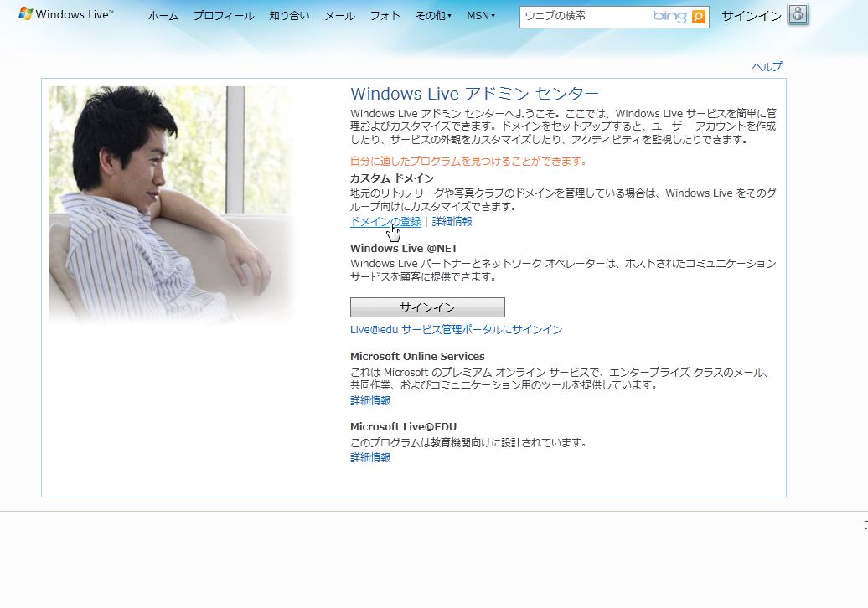The height and width of the screenshot is (608, 868).
Task: Click the sign-in profile avatar icon
Action: coord(798,14)
